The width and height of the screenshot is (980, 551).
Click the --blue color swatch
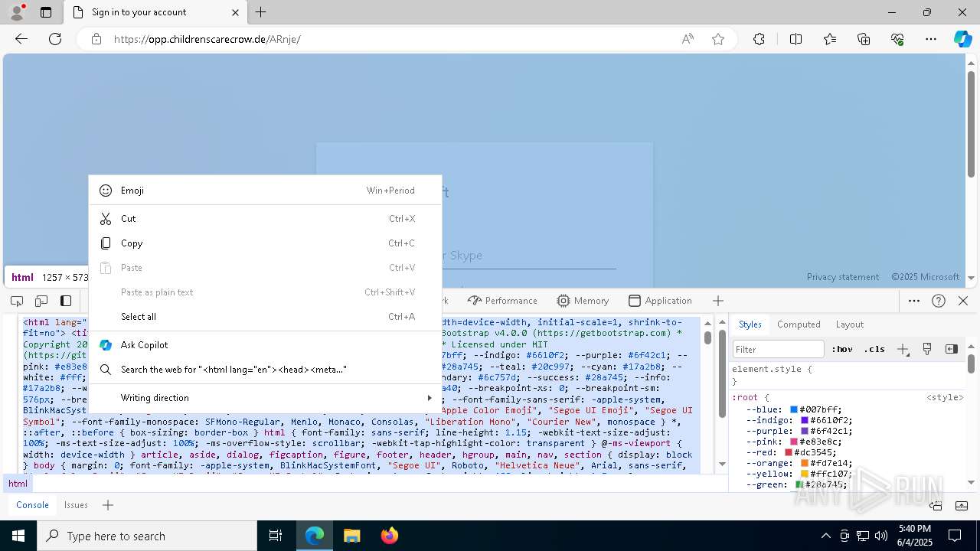794,409
